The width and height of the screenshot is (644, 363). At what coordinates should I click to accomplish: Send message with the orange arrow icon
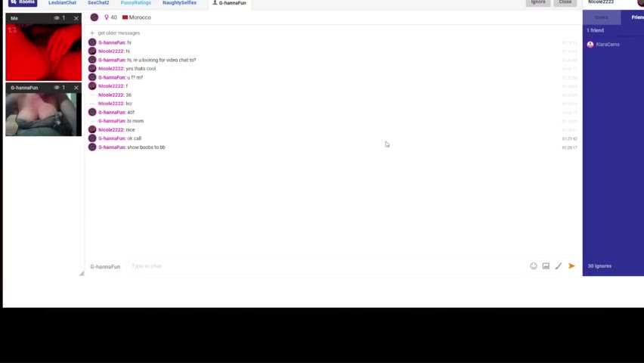click(571, 266)
